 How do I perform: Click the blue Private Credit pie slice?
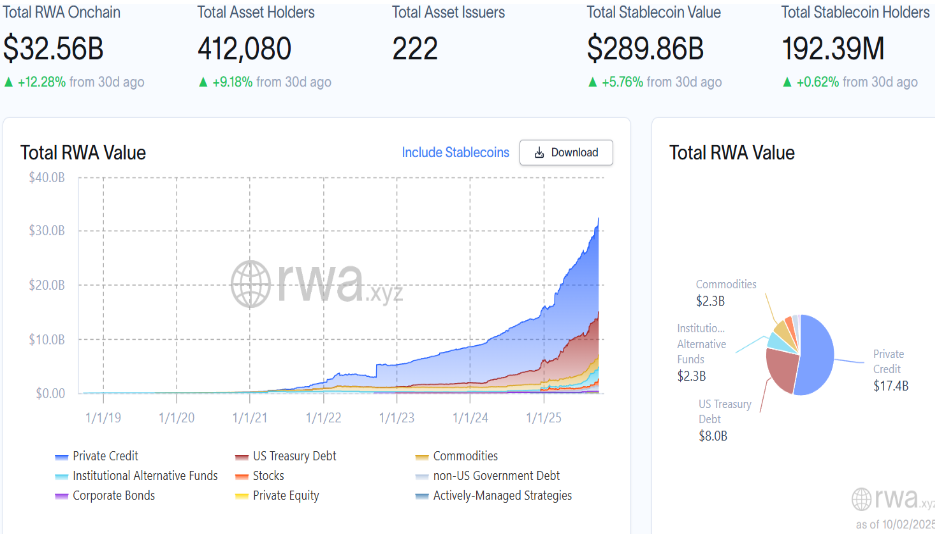tap(818, 355)
